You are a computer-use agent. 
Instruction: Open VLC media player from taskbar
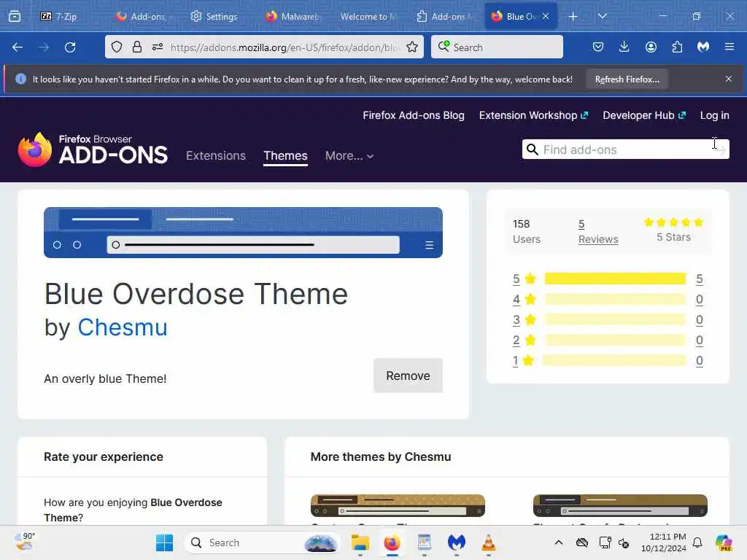point(488,542)
